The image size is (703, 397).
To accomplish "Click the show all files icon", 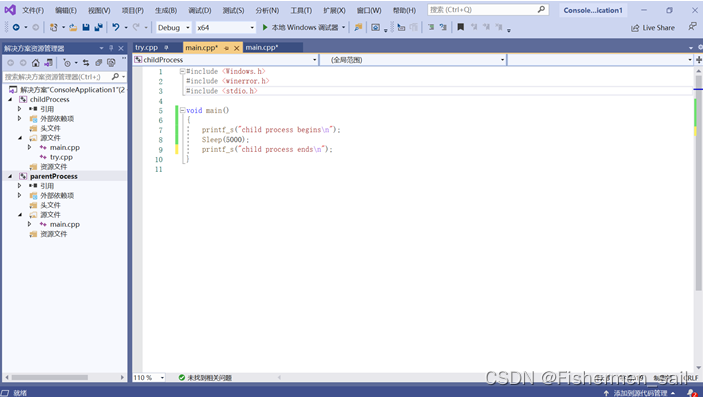I will click(111, 63).
